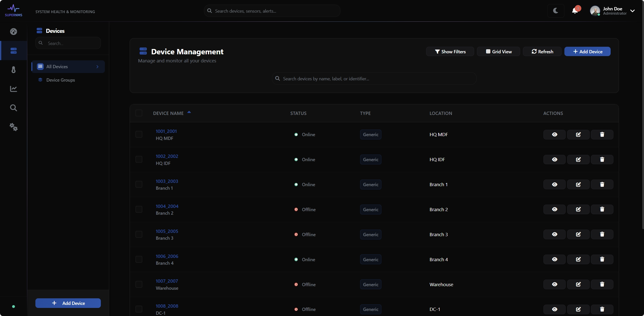Viewport: 644px width, 316px height.
Task: Open notifications bell icon
Action: [x=575, y=11]
